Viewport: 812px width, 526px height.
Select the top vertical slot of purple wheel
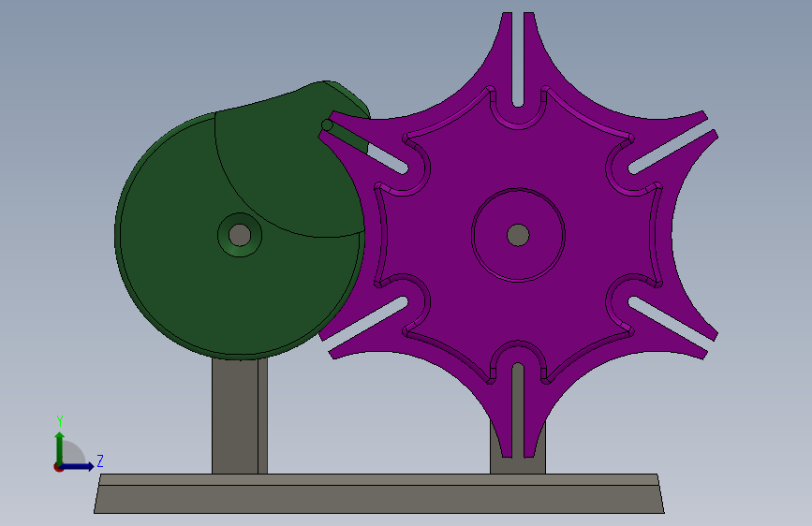pyautogui.click(x=518, y=60)
